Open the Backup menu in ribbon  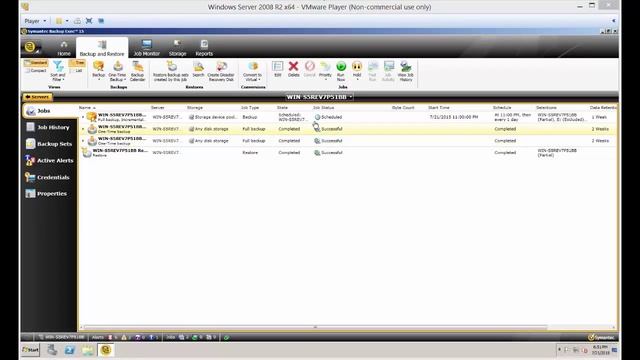[x=98, y=70]
